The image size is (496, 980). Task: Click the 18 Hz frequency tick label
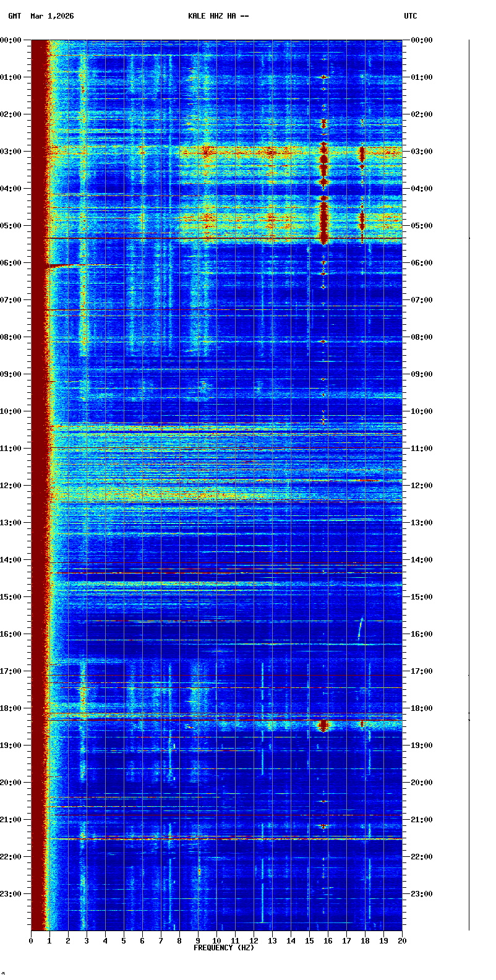click(x=365, y=941)
